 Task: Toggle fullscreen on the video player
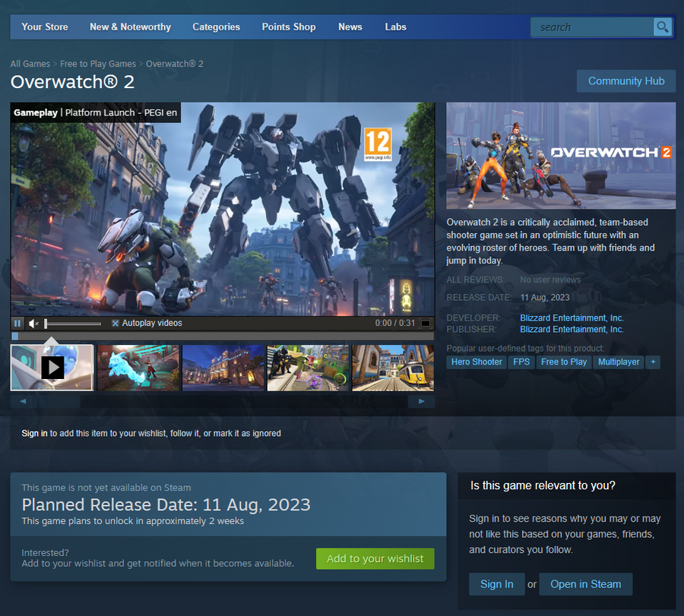pos(426,323)
